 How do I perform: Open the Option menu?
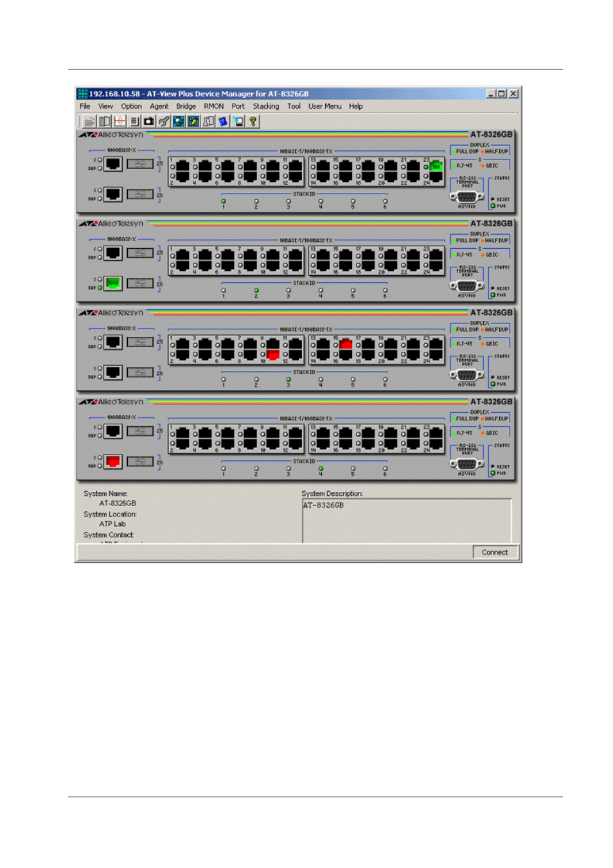coord(131,107)
